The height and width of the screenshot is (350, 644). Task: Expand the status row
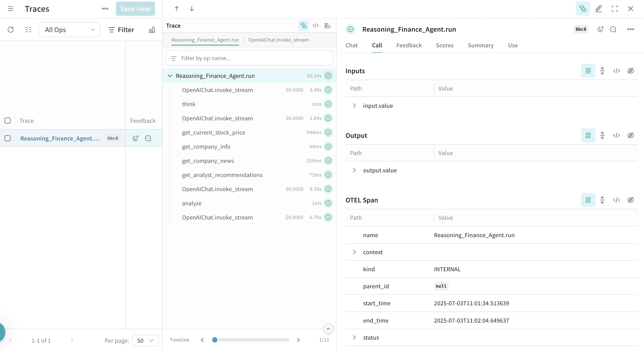[354, 338]
